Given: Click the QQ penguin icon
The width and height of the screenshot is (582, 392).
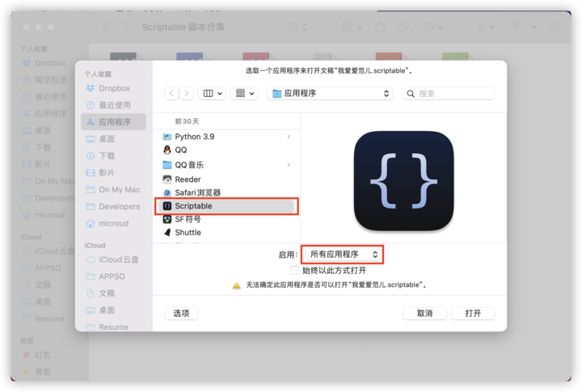Looking at the screenshot, I should (167, 150).
